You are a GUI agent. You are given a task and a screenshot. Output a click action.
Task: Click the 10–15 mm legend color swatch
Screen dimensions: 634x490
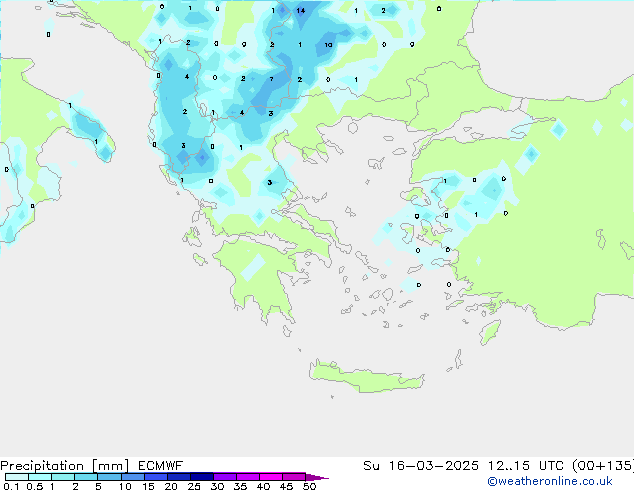coord(132,477)
